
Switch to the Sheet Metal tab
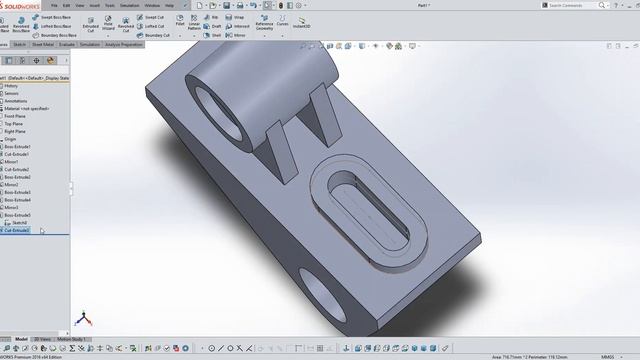click(x=43, y=44)
